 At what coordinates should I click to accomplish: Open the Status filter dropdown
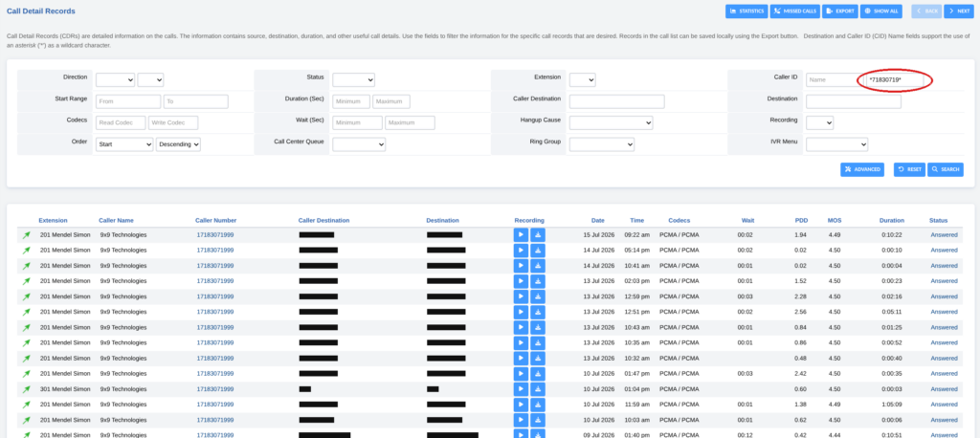point(354,79)
